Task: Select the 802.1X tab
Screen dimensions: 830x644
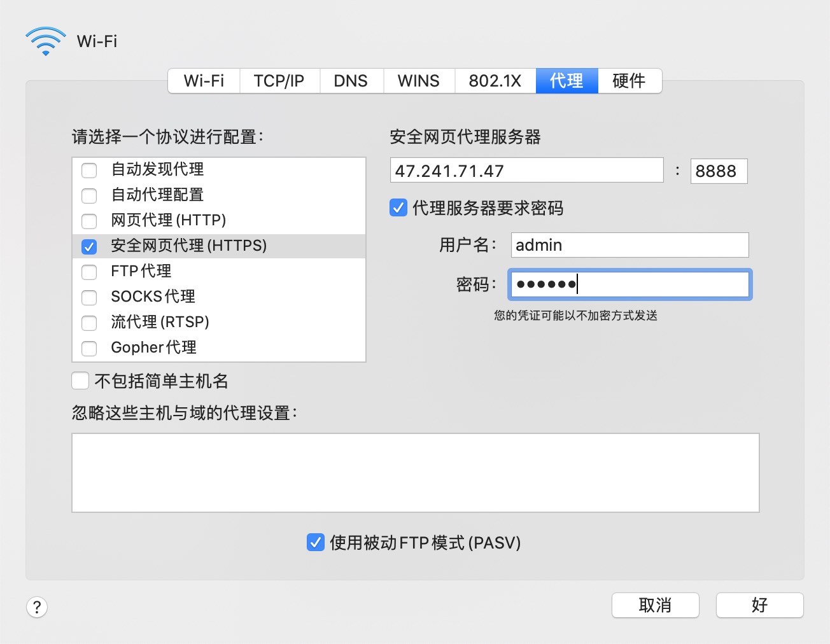Action: [495, 81]
